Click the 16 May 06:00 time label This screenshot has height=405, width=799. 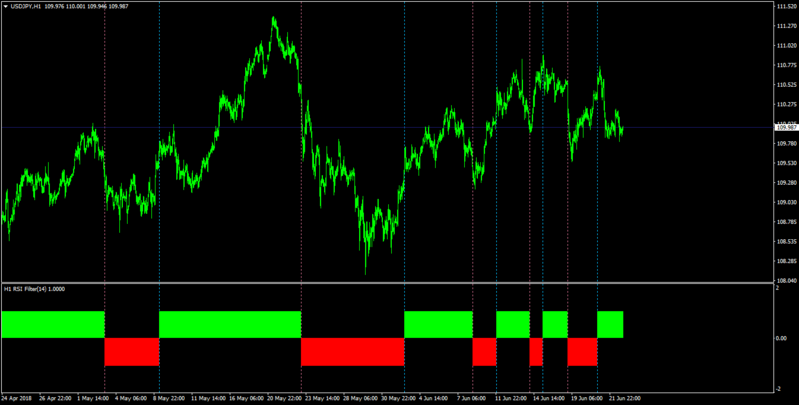247,398
